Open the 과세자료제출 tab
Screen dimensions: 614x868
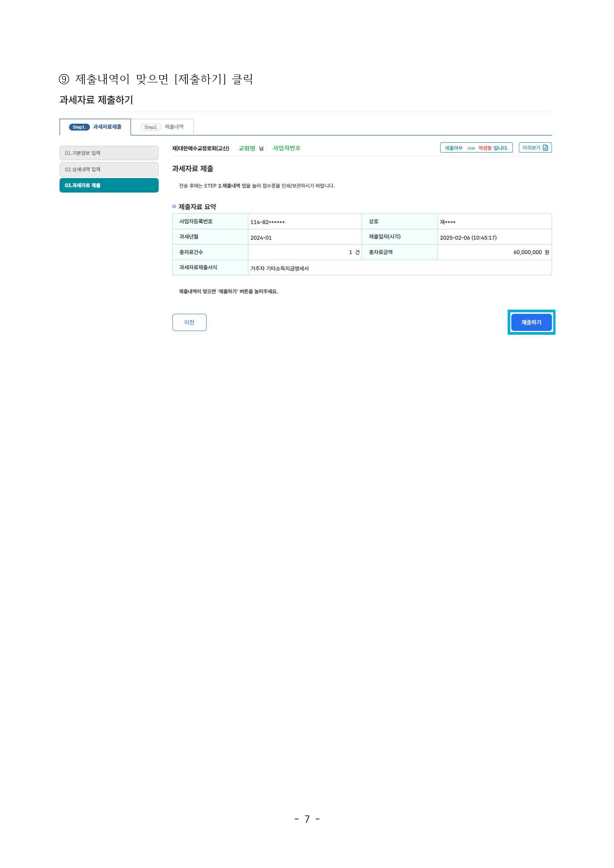107,127
